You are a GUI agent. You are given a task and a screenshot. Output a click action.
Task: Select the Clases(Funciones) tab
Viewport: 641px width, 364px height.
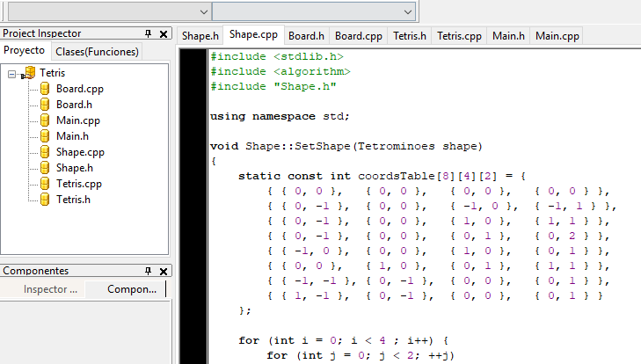click(x=97, y=51)
